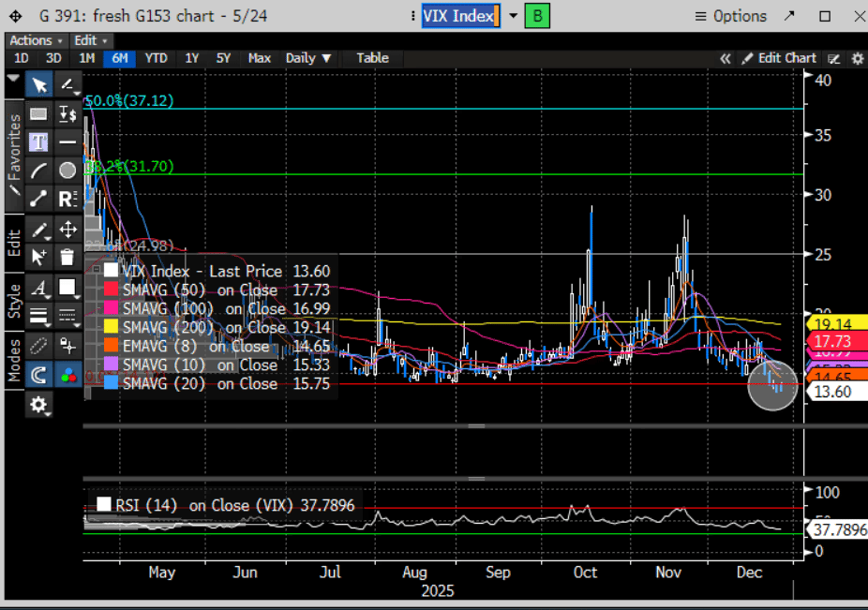This screenshot has width=868, height=610.
Task: Click the chart settings gear at top right
Action: click(x=857, y=58)
